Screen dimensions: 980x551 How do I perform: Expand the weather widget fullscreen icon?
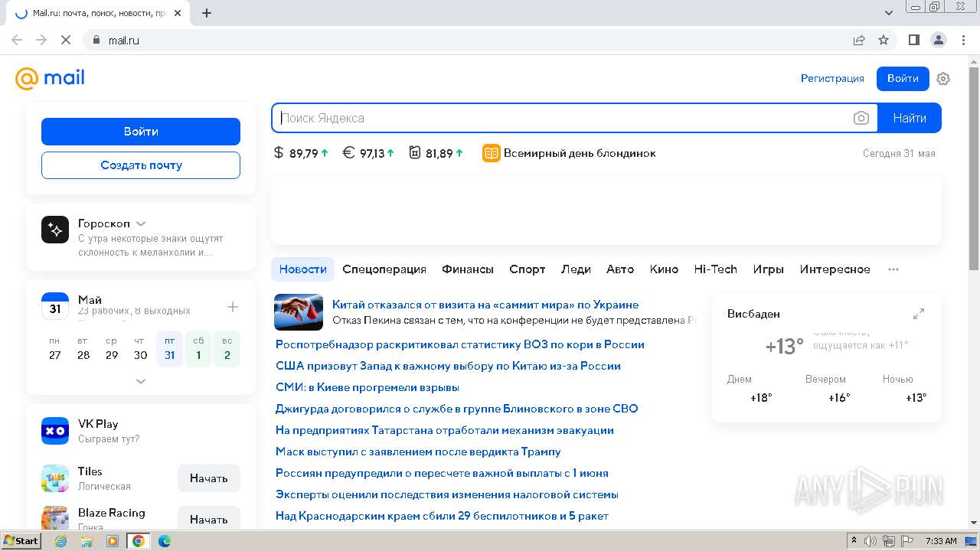pos(919,314)
